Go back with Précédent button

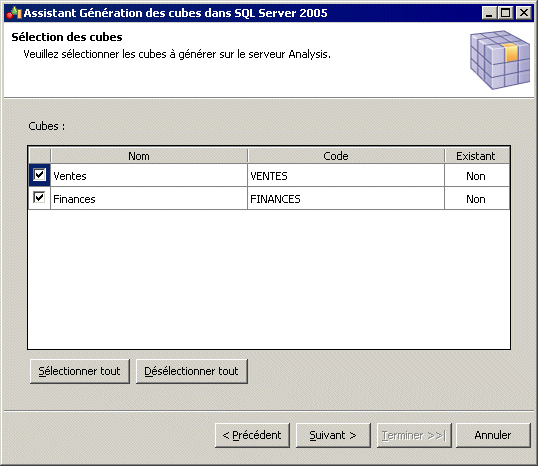coord(252,435)
